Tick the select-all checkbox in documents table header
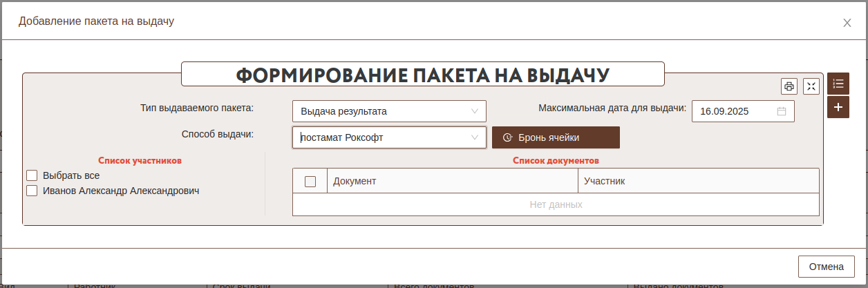The image size is (868, 288). pos(310,181)
